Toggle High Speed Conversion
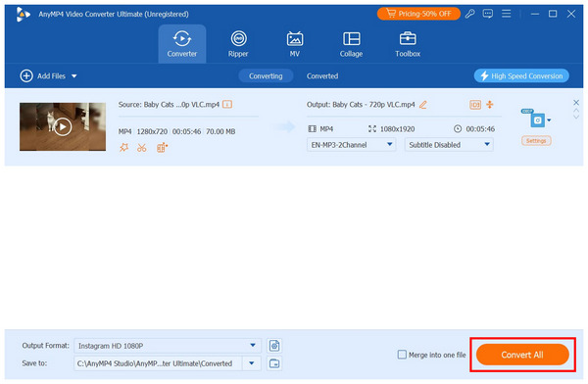The image size is (588, 384). 521,75
